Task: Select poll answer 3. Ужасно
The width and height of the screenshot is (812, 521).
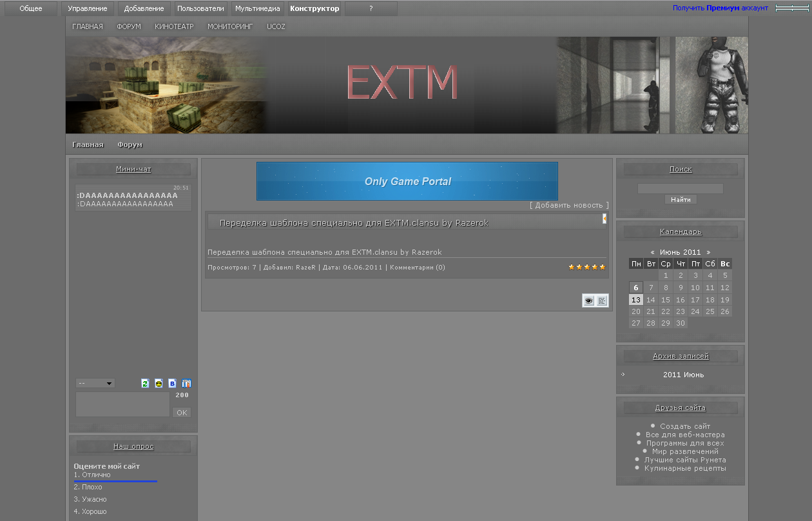Action: [90, 499]
